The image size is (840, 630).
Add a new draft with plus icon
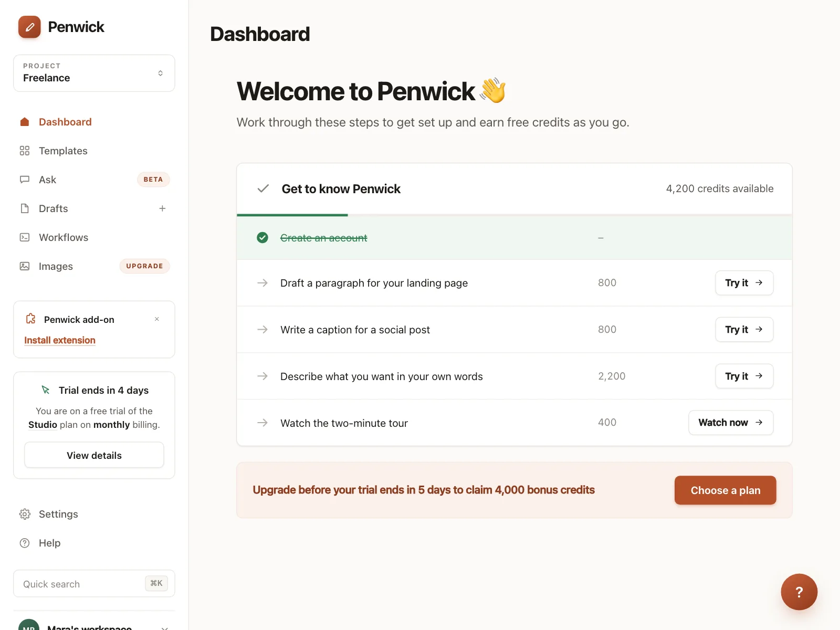tap(162, 208)
